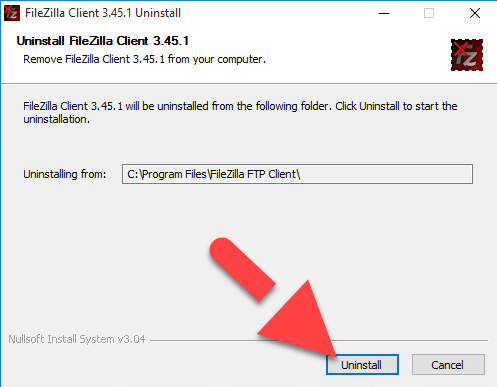The height and width of the screenshot is (387, 497).
Task: Click the version number 3.45.1 in the heading
Action: click(x=171, y=41)
